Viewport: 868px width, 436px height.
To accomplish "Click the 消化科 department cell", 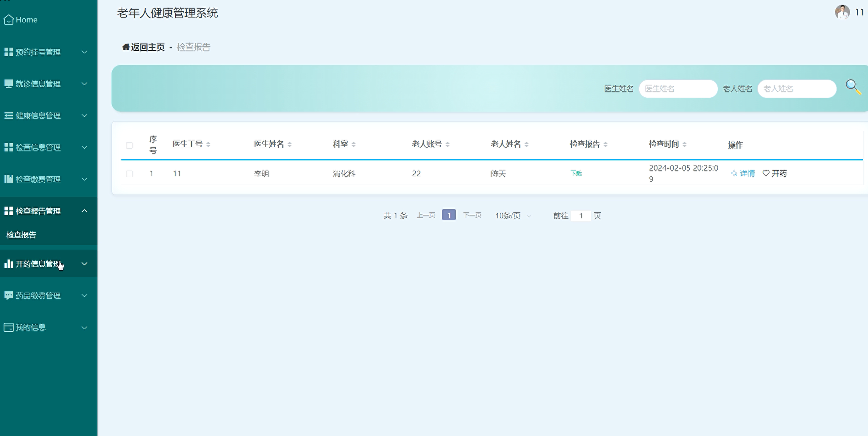I will [x=344, y=174].
